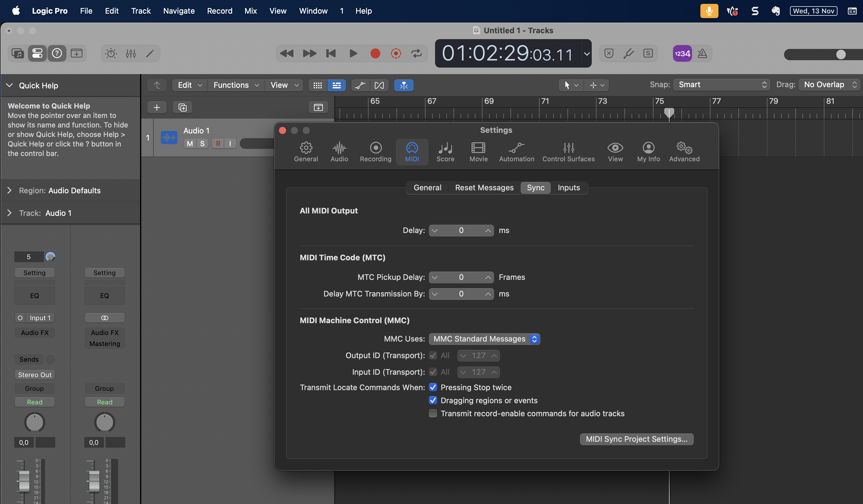The image size is (863, 504).
Task: Mute the Audio 1 track
Action: 190,143
